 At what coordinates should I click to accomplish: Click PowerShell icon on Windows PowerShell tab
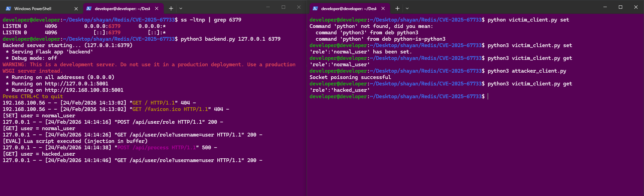point(8,8)
